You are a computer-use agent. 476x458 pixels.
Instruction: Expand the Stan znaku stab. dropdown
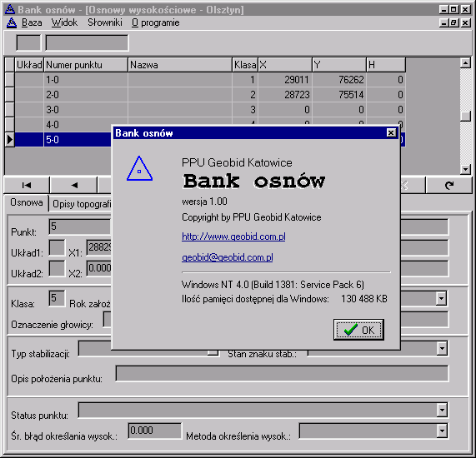tap(442, 348)
